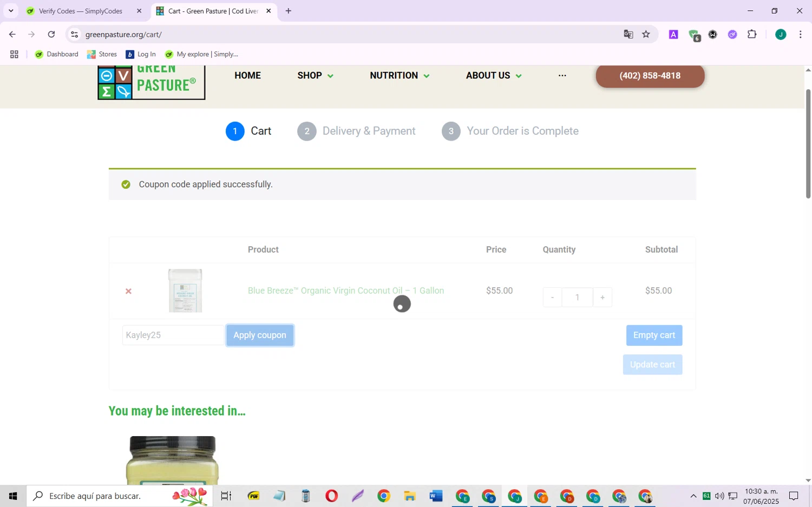Open Blue Breeze Organic Virgin Coconut Oil link
This screenshot has width=812, height=507.
click(x=346, y=291)
